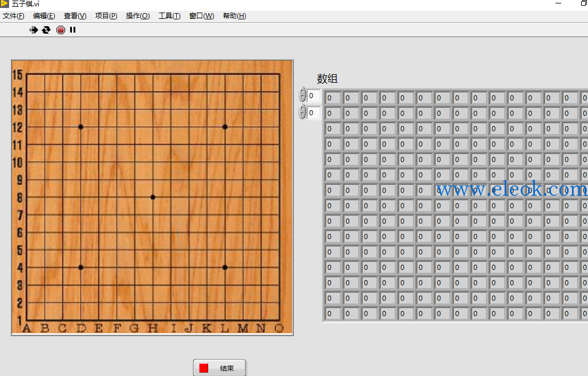Decrement the lower 数组 index stepper
The width and height of the screenshot is (588, 376).
click(303, 115)
